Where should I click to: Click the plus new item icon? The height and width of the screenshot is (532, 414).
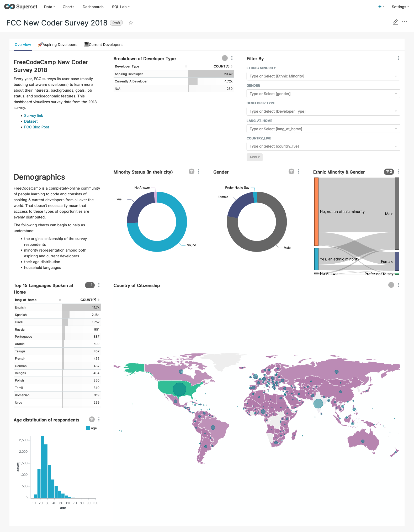[380, 7]
